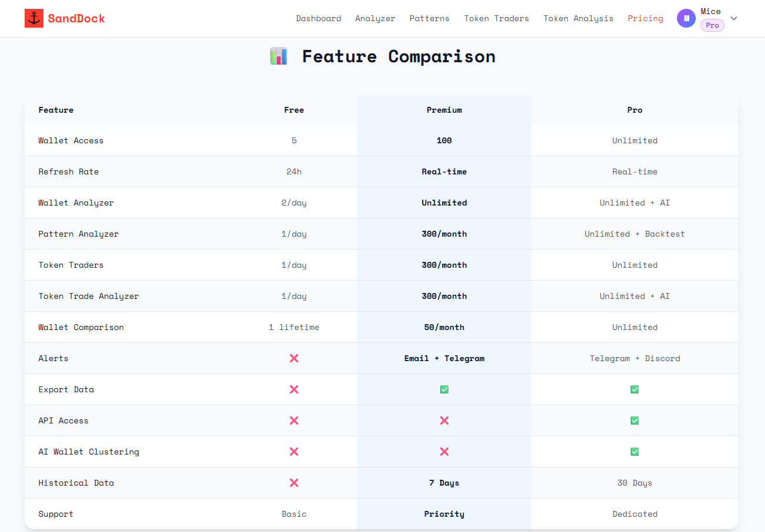The width and height of the screenshot is (765, 532).
Task: Click the "Email + Telegram" Premium alerts value
Action: click(444, 358)
